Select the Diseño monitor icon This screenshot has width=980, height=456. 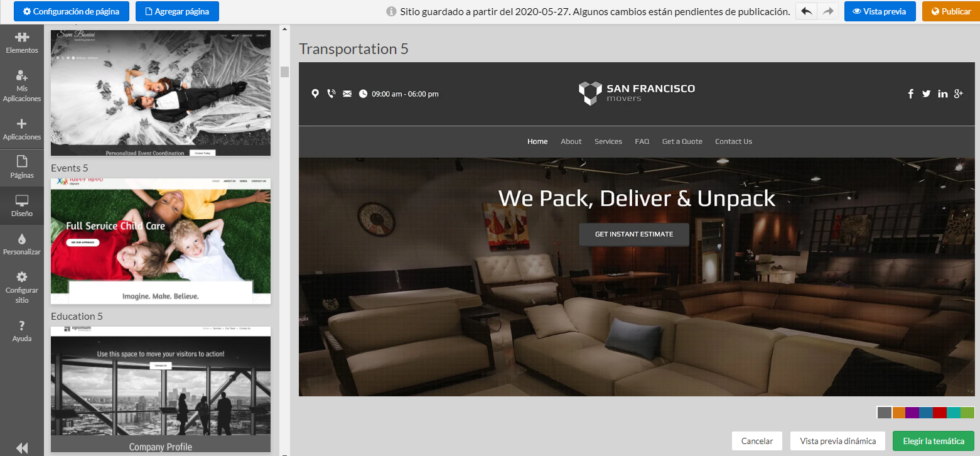pos(22,201)
